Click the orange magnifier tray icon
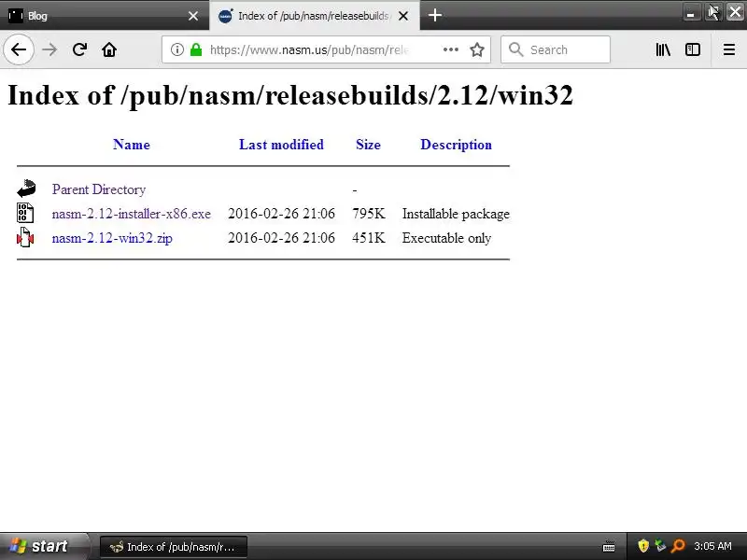This screenshot has height=560, width=747. (x=678, y=546)
